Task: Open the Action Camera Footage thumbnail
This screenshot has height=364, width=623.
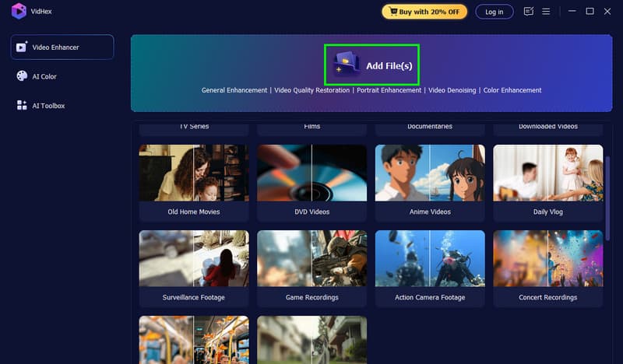Action: pos(430,258)
